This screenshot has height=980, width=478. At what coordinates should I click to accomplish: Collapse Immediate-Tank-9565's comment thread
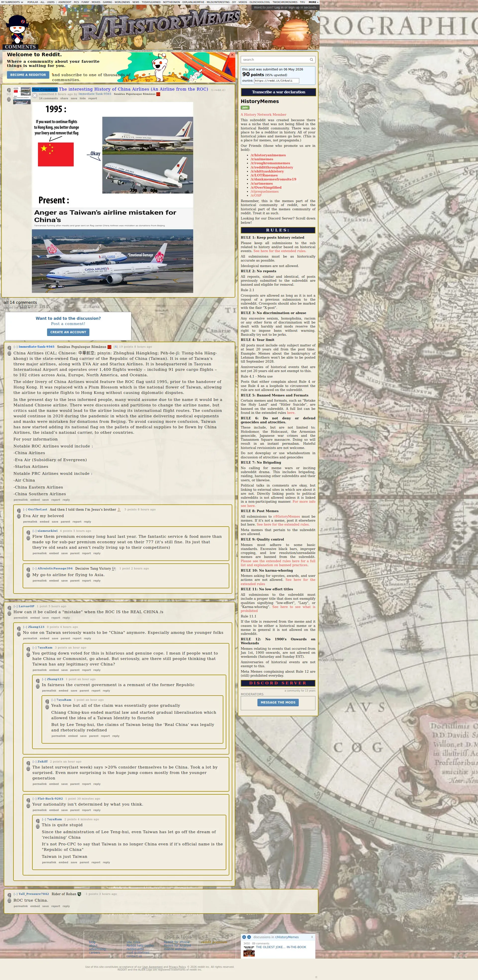click(15, 347)
